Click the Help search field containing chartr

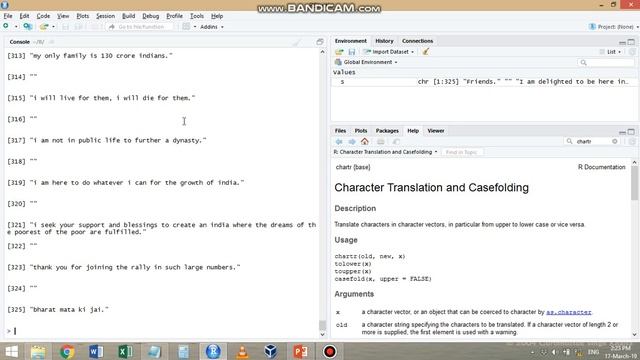[592, 141]
